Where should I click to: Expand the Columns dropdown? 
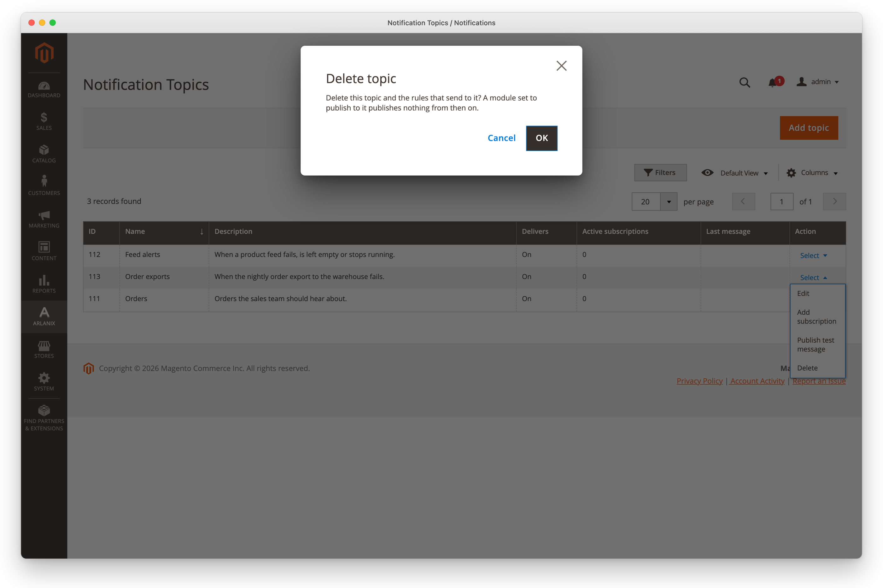pyautogui.click(x=812, y=173)
